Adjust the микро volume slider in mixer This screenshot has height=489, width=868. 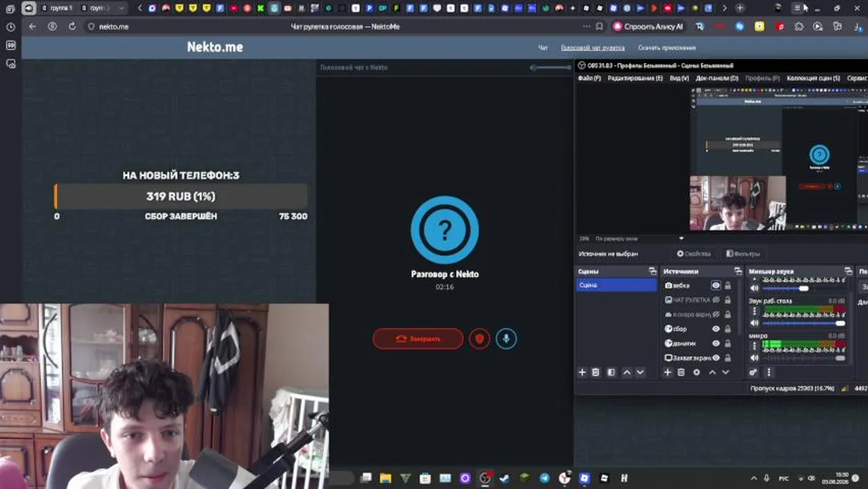803,357
